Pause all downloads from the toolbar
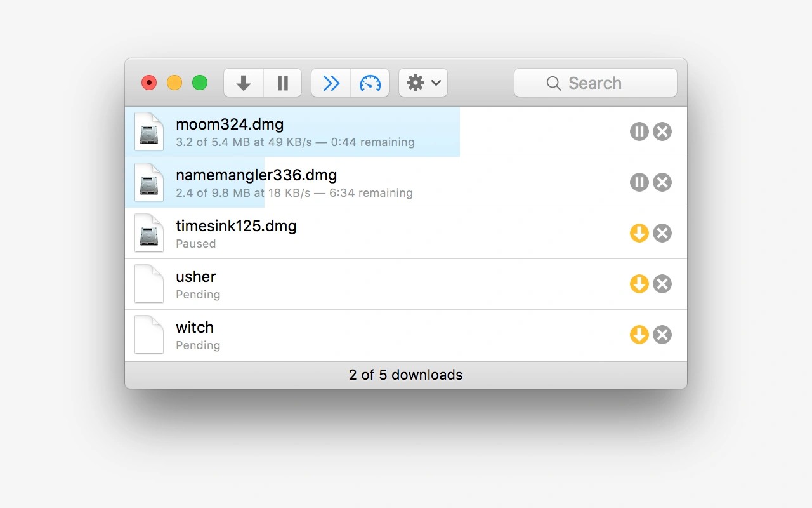 [x=282, y=83]
